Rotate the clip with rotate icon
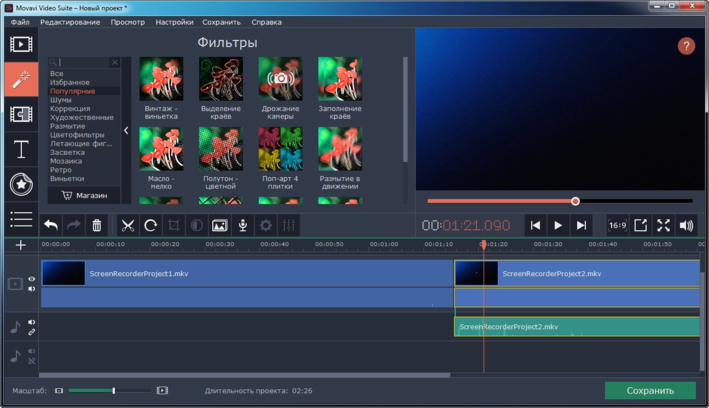 click(151, 225)
